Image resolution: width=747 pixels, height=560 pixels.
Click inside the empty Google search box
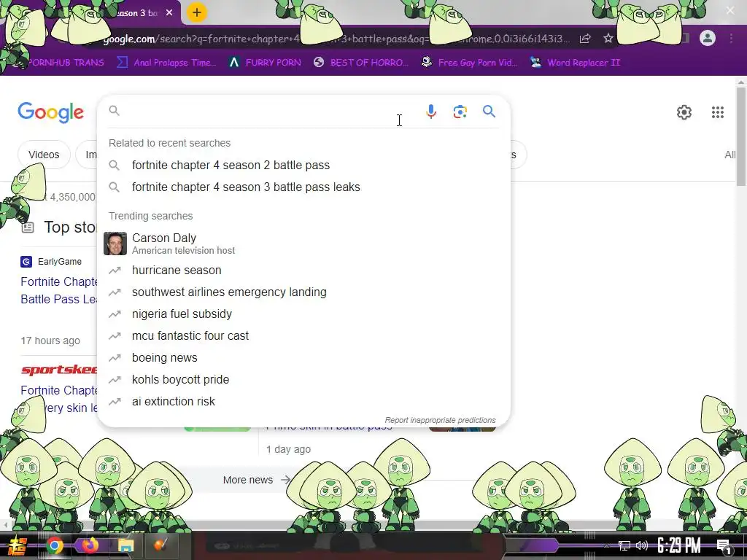tap(267, 111)
